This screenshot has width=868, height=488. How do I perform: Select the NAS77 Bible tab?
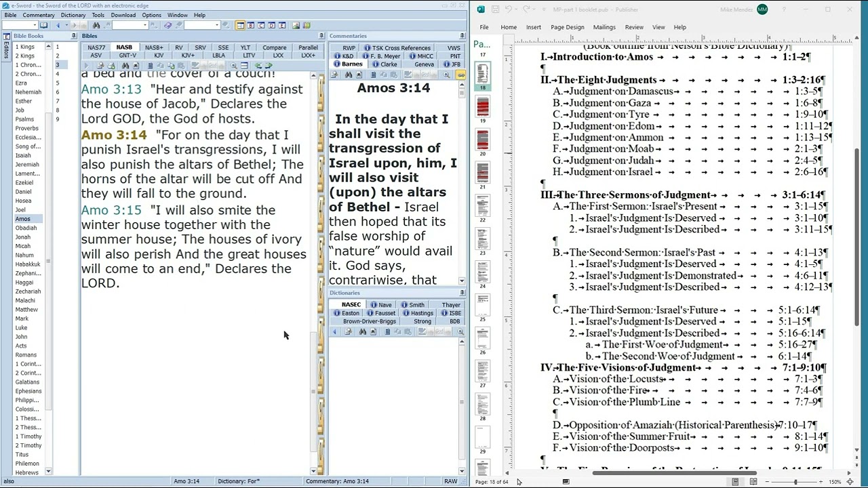(96, 48)
